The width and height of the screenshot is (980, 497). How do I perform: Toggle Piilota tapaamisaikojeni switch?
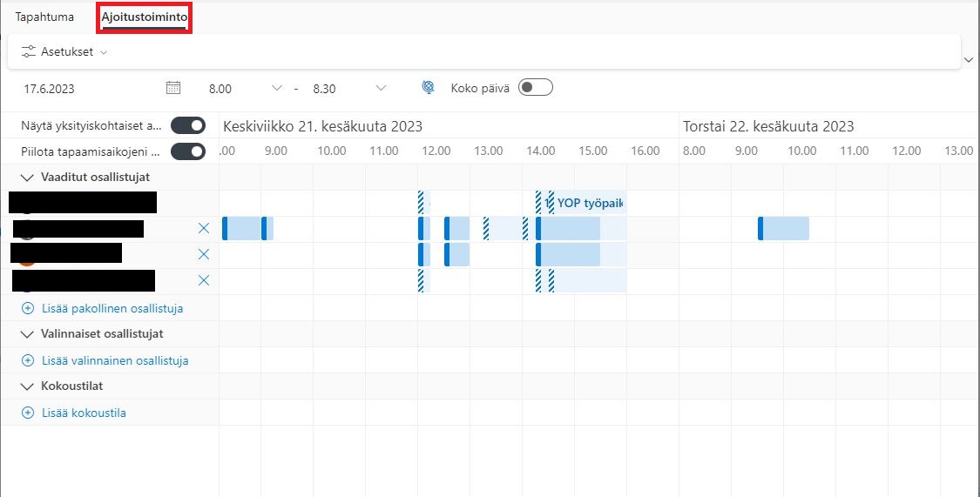point(188,151)
